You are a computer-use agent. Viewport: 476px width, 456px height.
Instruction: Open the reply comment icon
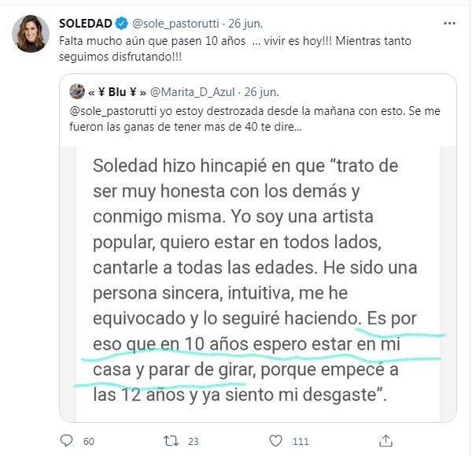(66, 440)
